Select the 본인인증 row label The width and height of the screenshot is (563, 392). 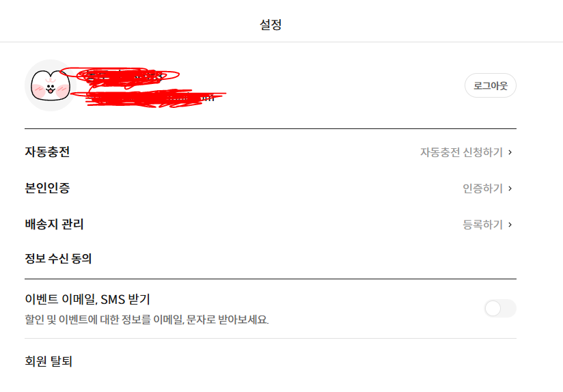click(x=47, y=188)
